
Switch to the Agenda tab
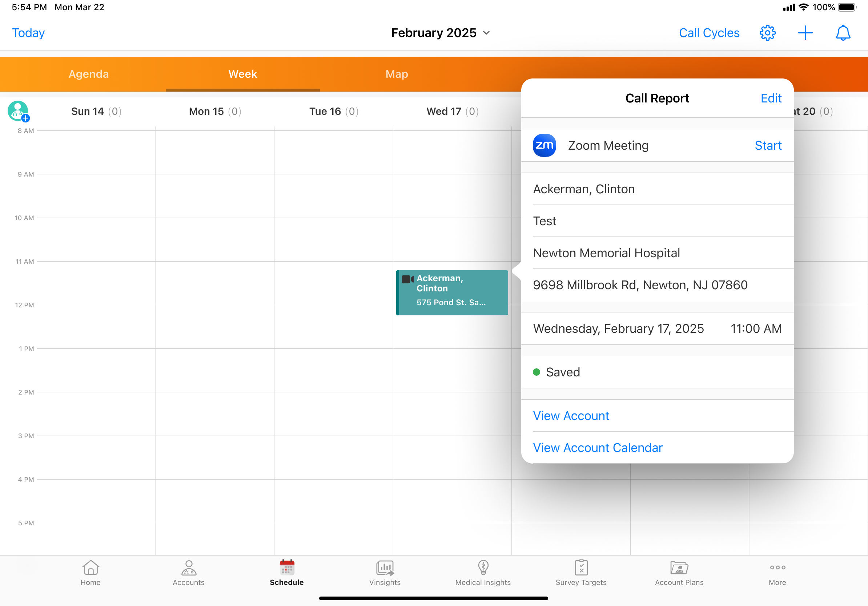tap(88, 74)
